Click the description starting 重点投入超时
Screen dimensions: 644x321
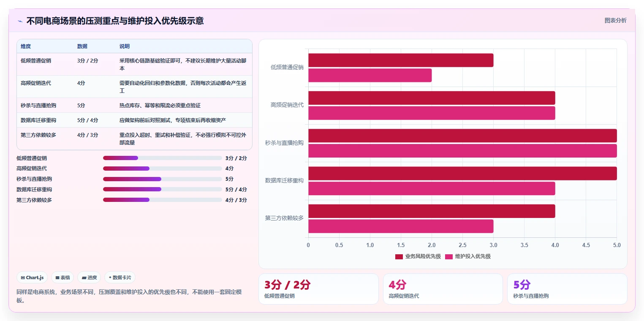coord(183,139)
